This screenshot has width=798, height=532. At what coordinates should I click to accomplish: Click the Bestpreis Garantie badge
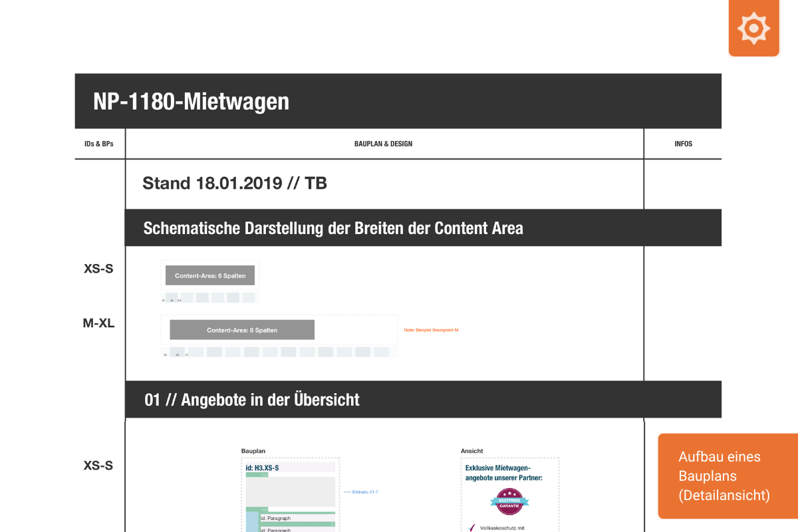pyautogui.click(x=509, y=501)
